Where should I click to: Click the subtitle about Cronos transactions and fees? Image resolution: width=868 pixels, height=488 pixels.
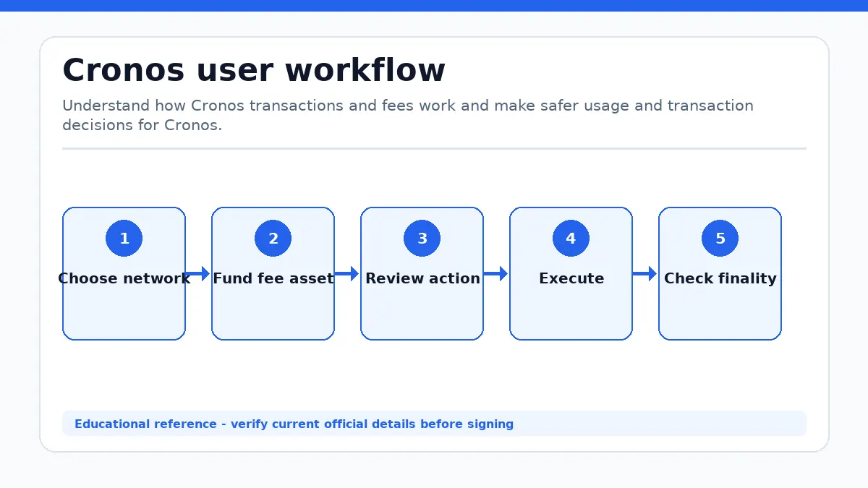408,115
